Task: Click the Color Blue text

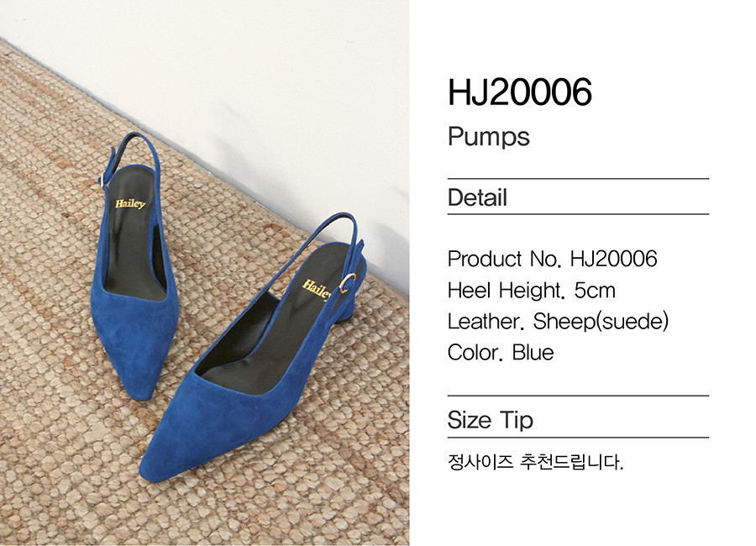Action: coord(501,353)
